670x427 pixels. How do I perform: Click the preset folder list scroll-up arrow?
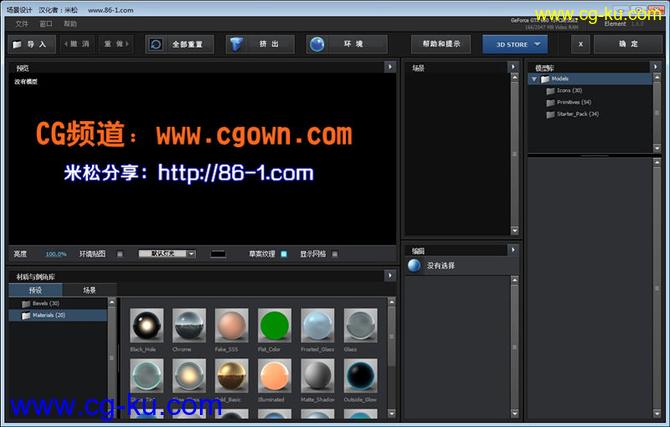click(x=112, y=302)
